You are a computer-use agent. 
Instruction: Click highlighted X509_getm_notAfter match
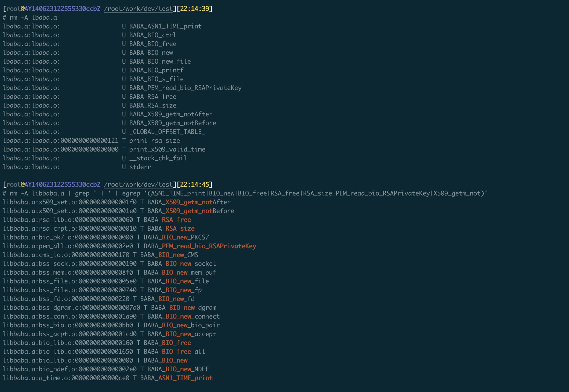pyautogui.click(x=189, y=202)
